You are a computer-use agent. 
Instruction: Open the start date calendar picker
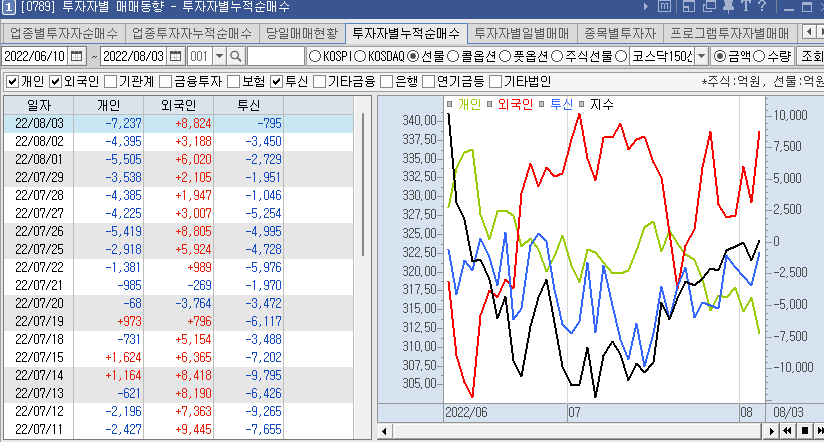(x=77, y=56)
